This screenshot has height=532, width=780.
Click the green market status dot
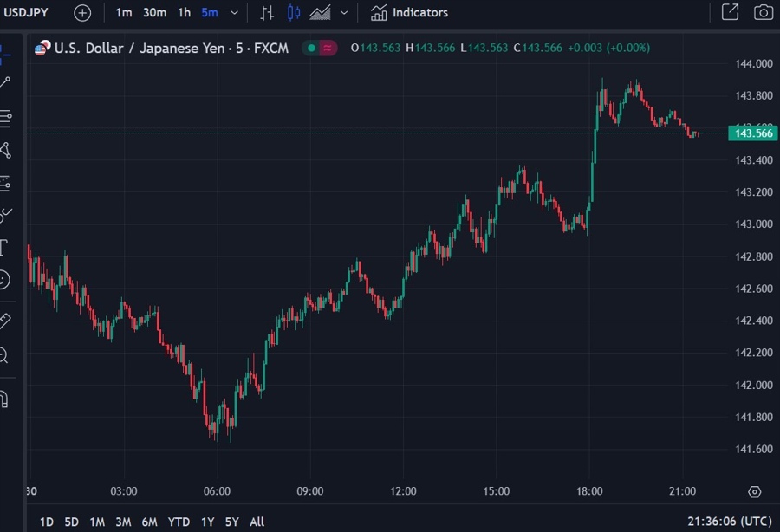(311, 49)
